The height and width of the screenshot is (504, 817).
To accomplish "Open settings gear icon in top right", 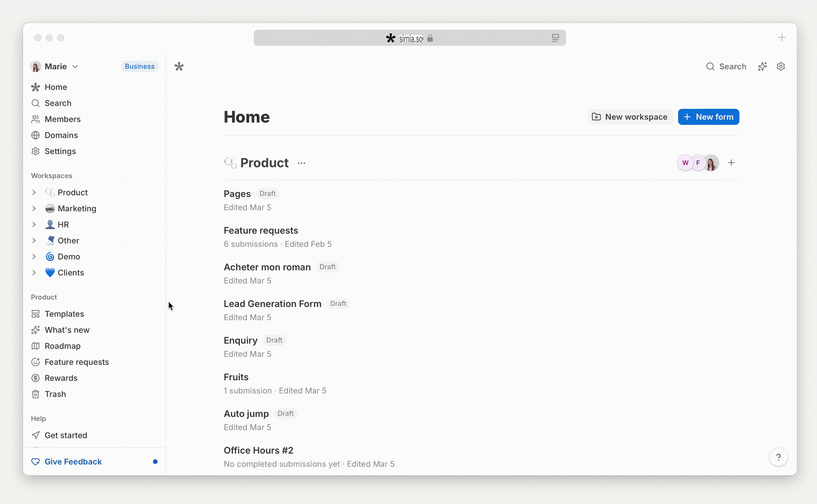I will point(781,66).
